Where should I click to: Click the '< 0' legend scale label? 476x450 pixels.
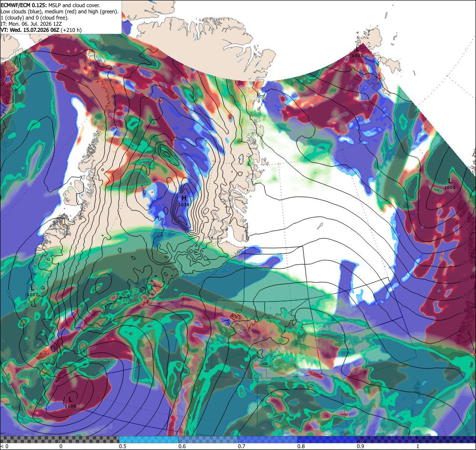tap(5, 446)
